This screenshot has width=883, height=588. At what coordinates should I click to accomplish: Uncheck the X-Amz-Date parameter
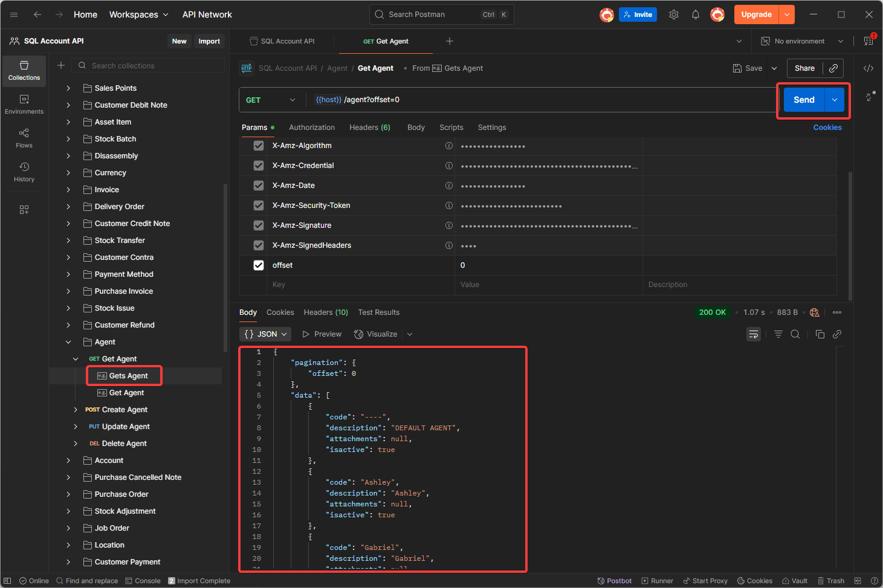[259, 186]
